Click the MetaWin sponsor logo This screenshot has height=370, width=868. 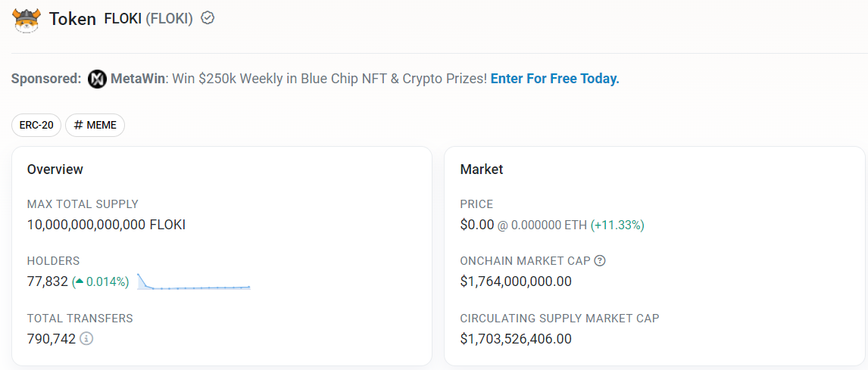(97, 79)
